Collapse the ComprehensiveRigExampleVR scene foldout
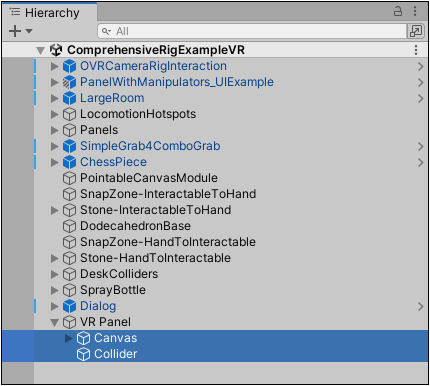 [x=40, y=51]
